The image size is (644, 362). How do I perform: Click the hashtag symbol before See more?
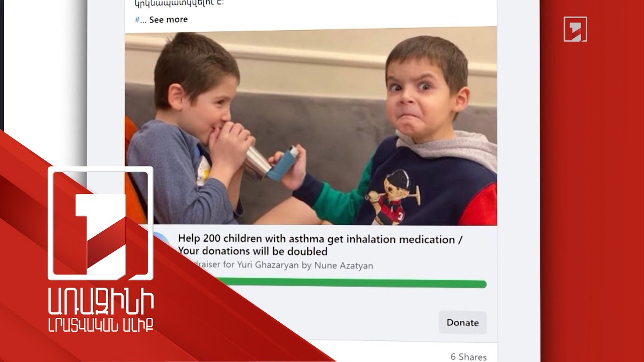click(x=137, y=20)
